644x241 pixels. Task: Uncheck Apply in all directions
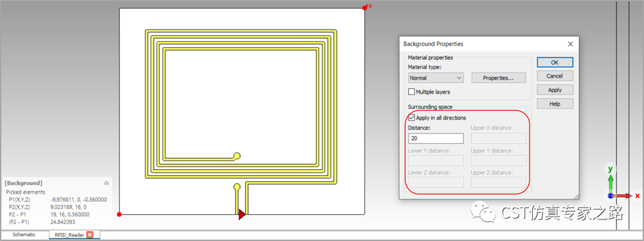[412, 118]
